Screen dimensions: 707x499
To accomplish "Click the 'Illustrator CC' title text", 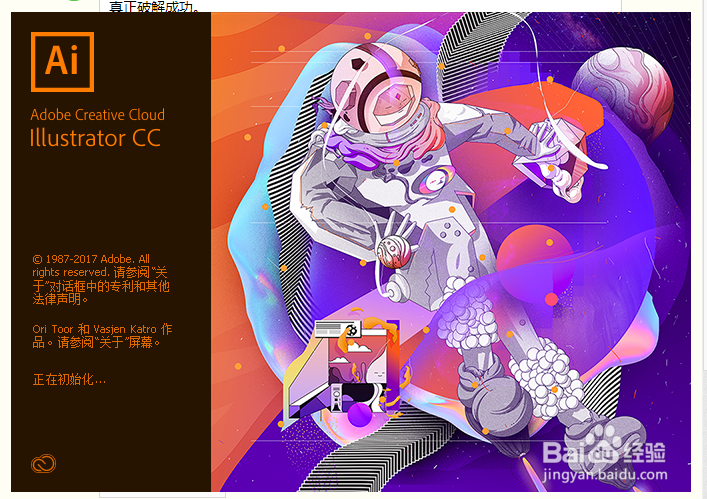I will 95,138.
